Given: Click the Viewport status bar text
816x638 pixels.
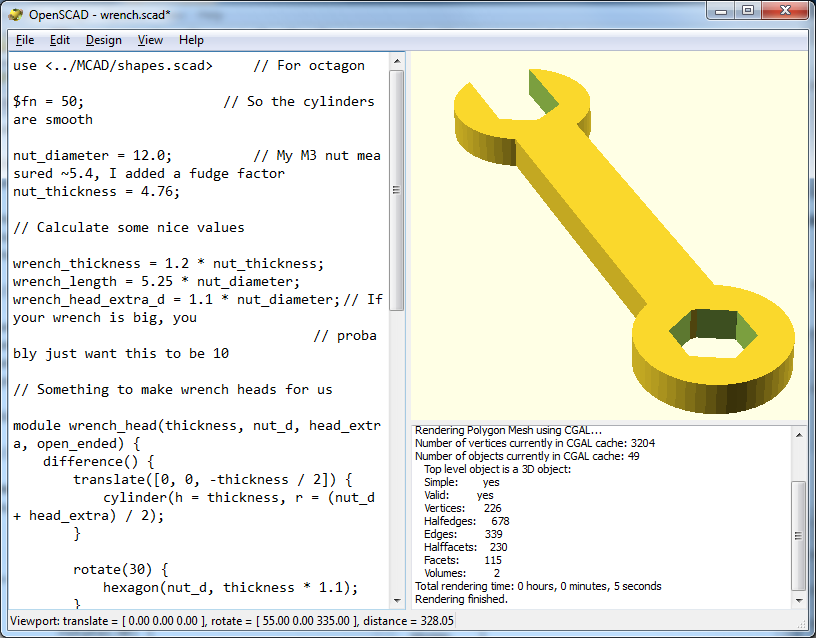Looking at the screenshot, I should [232, 621].
